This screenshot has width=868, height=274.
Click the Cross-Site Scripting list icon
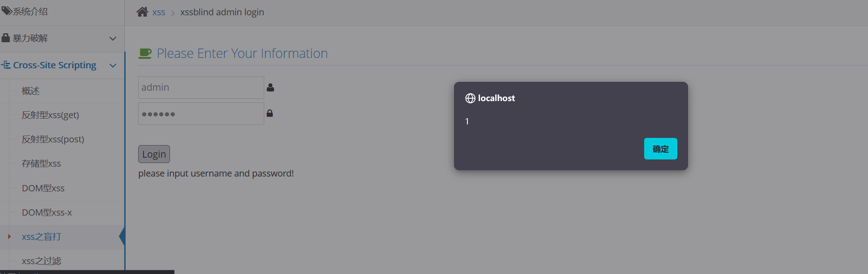[x=6, y=65]
